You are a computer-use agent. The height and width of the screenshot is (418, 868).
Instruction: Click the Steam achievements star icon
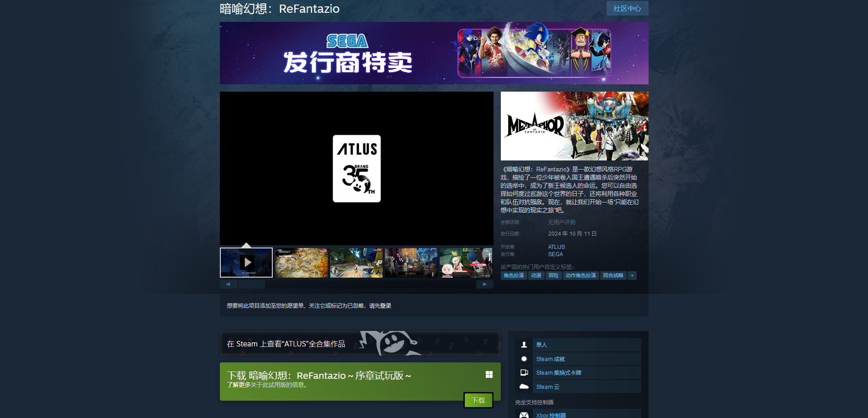(524, 359)
